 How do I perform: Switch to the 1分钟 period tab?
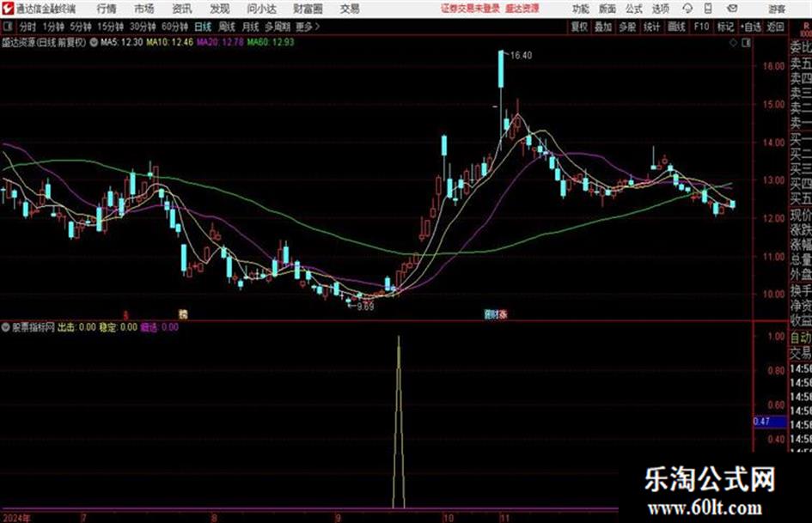(53, 27)
